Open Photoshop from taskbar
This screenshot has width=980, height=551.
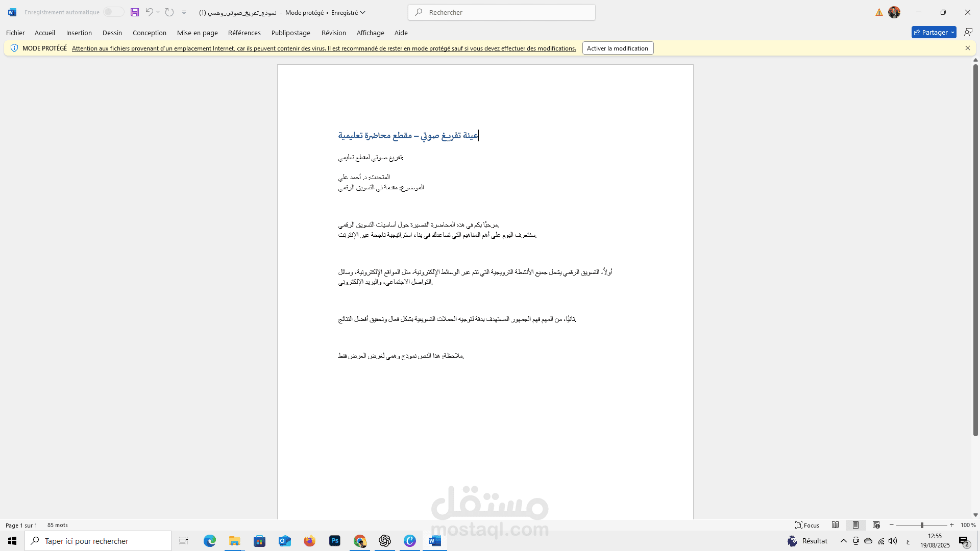(x=335, y=541)
